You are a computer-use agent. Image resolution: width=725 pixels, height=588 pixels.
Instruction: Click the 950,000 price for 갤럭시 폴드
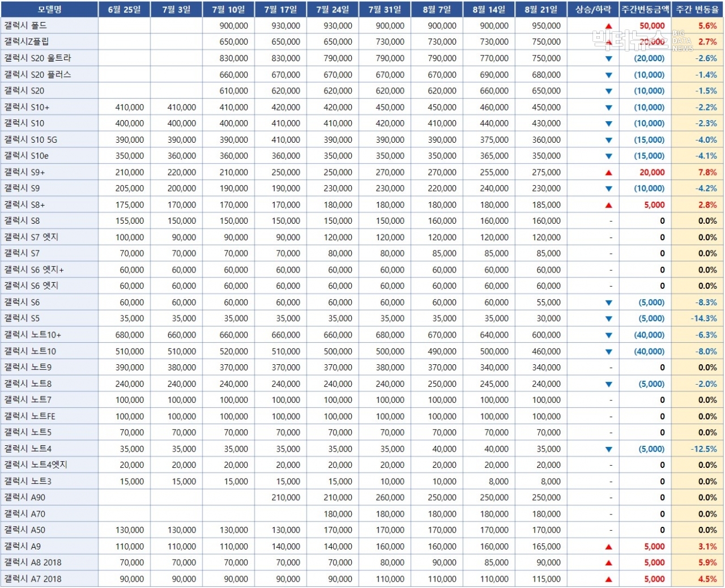pyautogui.click(x=547, y=26)
